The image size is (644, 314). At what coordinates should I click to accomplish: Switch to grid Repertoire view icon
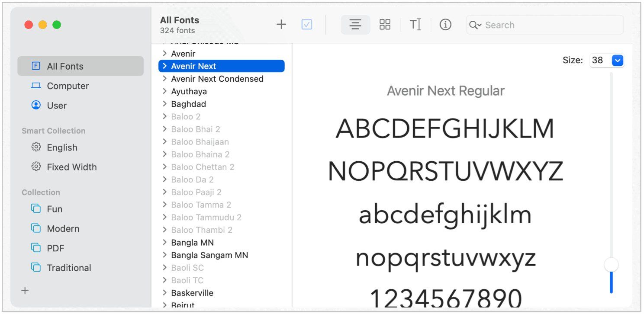click(x=385, y=25)
